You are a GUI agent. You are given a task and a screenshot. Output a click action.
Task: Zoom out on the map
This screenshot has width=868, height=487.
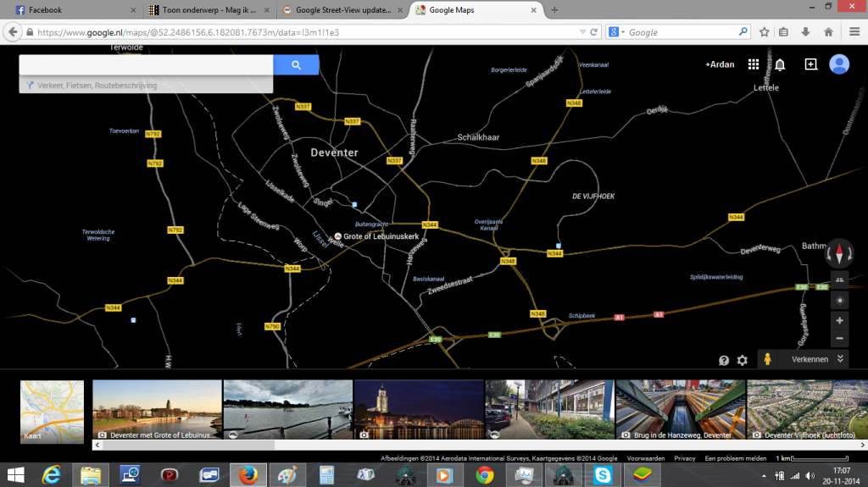840,338
